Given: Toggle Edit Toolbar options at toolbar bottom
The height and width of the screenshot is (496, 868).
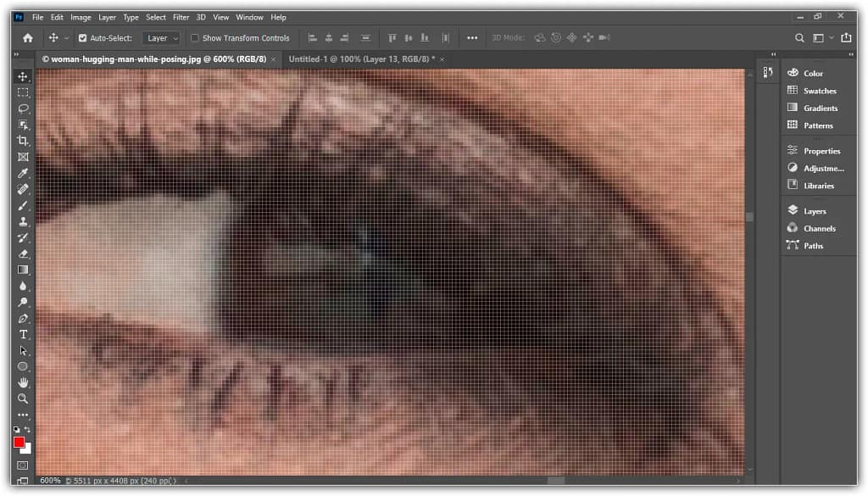Looking at the screenshot, I should [23, 415].
